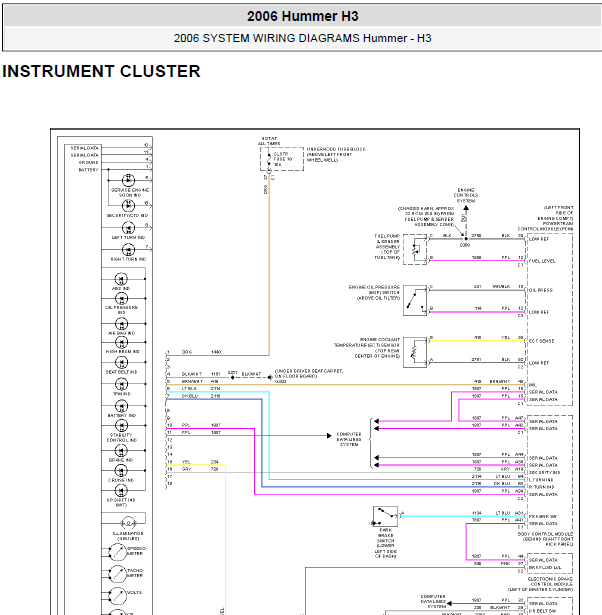This screenshot has height=615, width=602.
Task: Click the 'ENGINE CONTROLS SYSTEM' label
Action: coord(466,195)
